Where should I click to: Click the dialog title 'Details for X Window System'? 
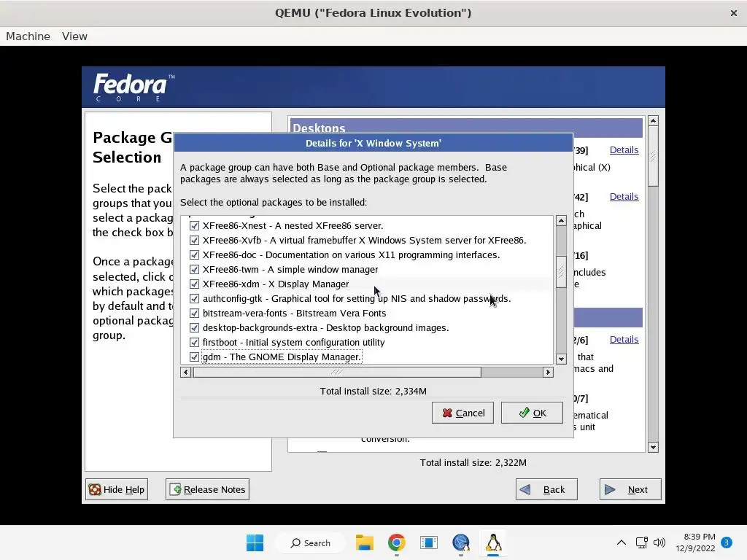[x=373, y=144]
